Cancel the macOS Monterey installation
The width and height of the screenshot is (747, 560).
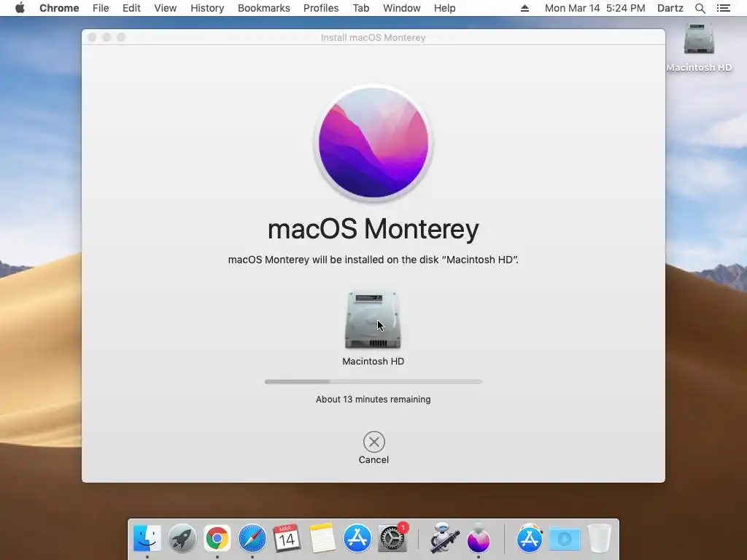pyautogui.click(x=373, y=448)
